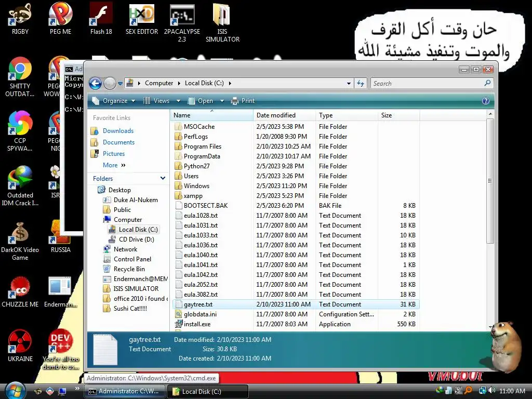Select the Chrome SHITTY OUTDAT... shortcut
Image resolution: width=532 pixels, height=399 pixels.
pyautogui.click(x=20, y=77)
